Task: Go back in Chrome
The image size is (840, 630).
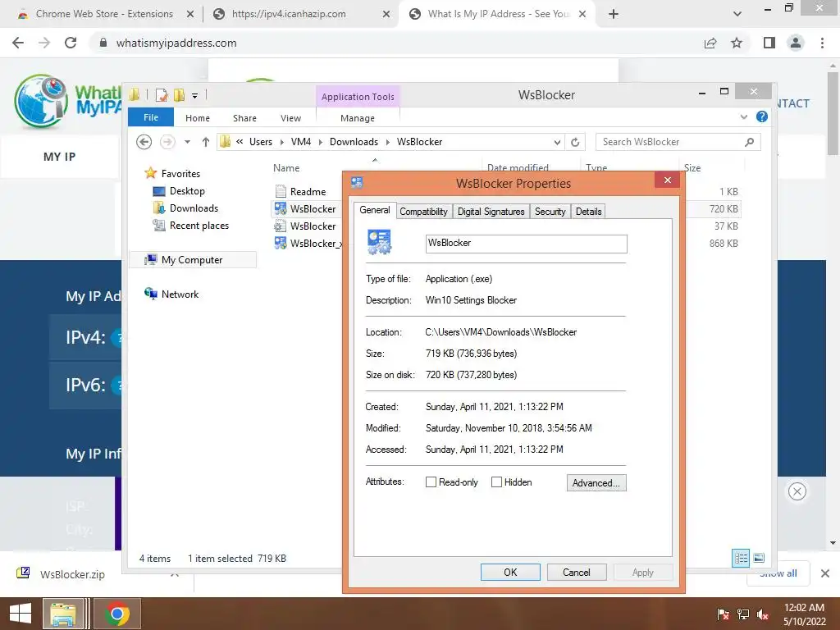Action: [18, 43]
